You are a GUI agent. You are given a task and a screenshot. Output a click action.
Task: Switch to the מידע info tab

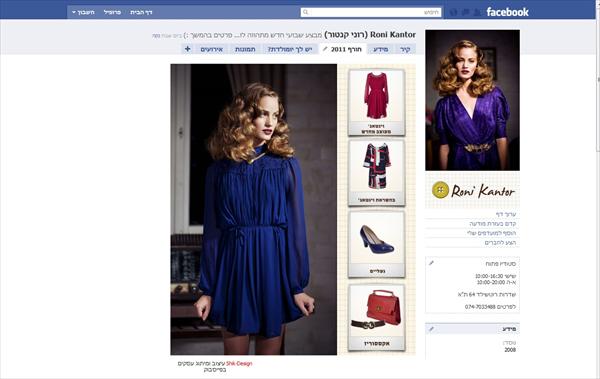coord(380,49)
